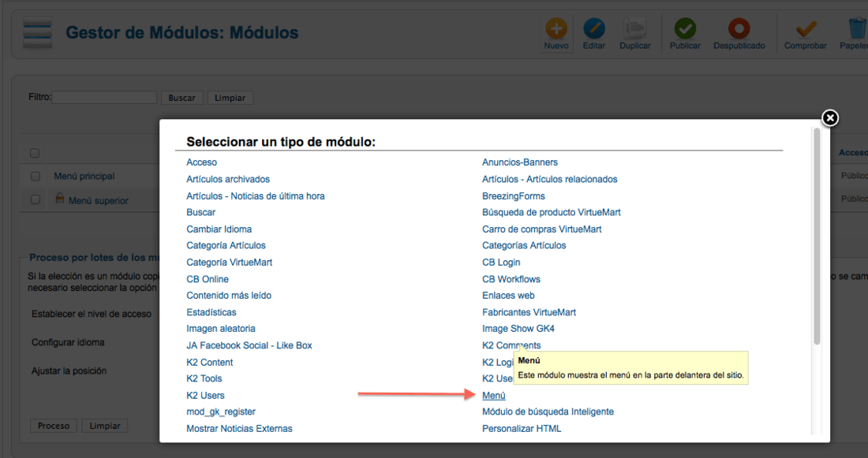Screen dimensions: 868x458
Task: Select CB Online module type
Action: point(208,279)
